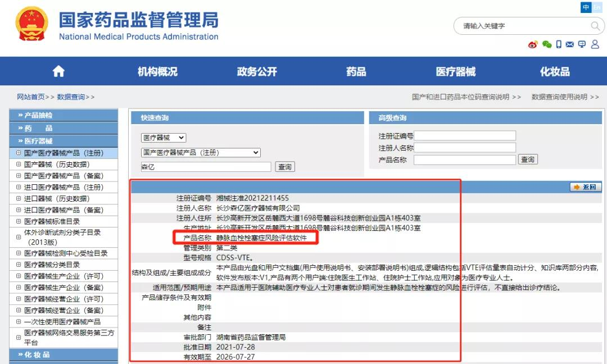Click the computer monitor icon
607x364 pixels.
click(582, 45)
